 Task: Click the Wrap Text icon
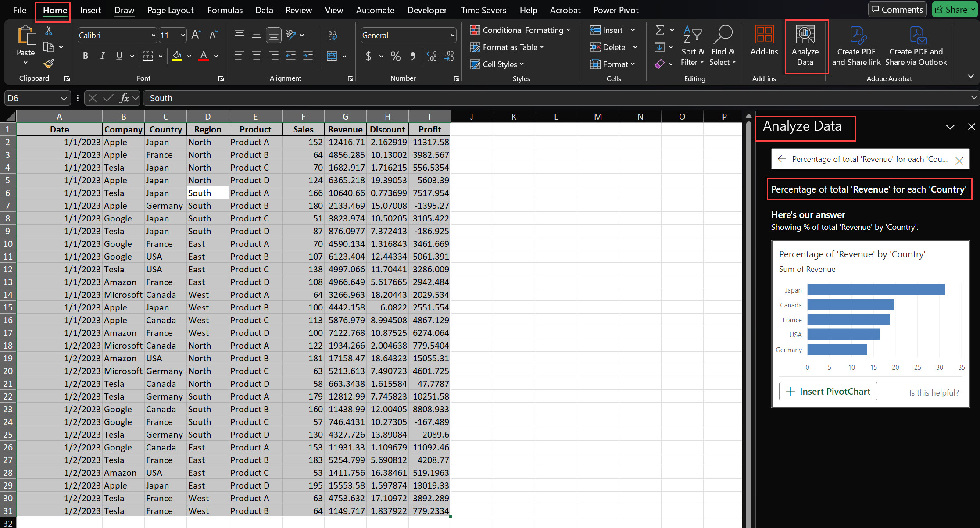[x=333, y=35]
